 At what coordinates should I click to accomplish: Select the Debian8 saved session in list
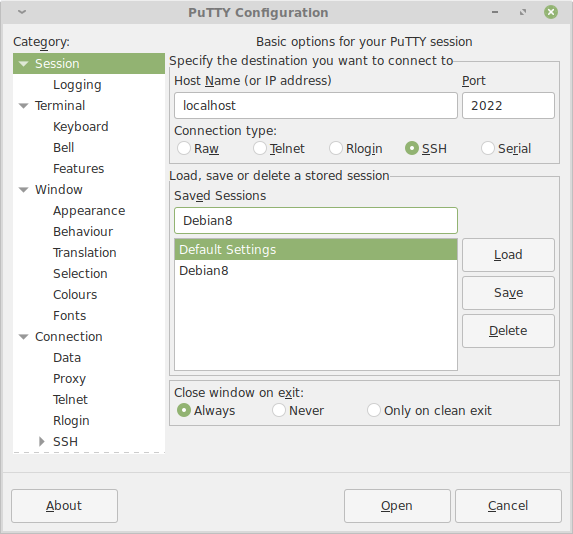point(316,271)
